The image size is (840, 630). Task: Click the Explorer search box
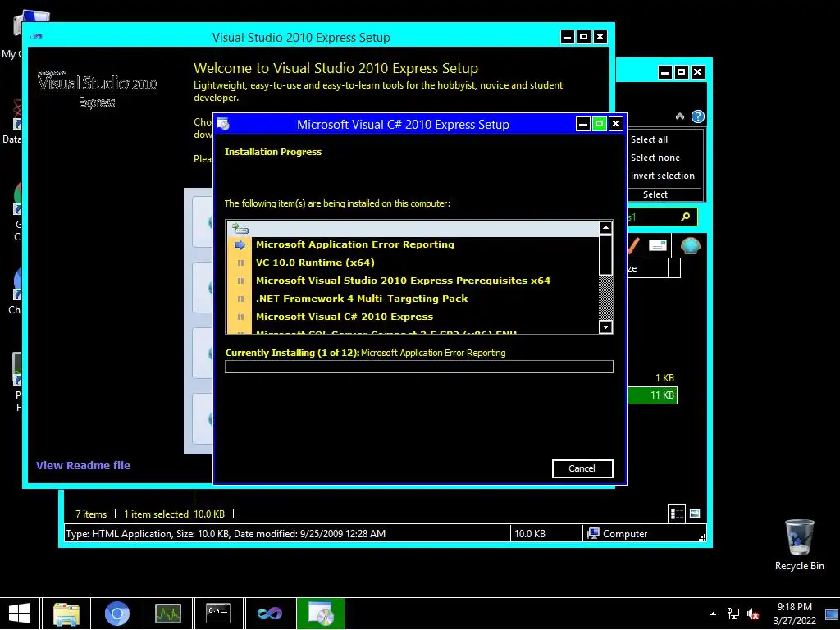click(x=662, y=217)
